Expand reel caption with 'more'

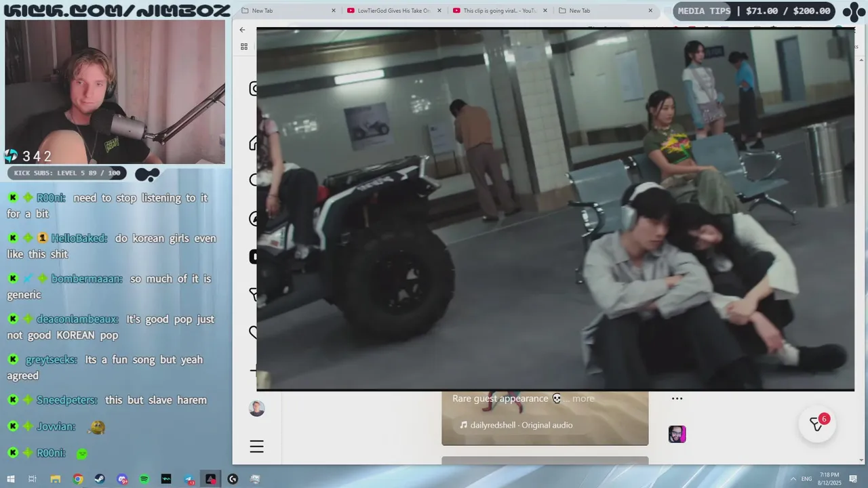pos(583,399)
